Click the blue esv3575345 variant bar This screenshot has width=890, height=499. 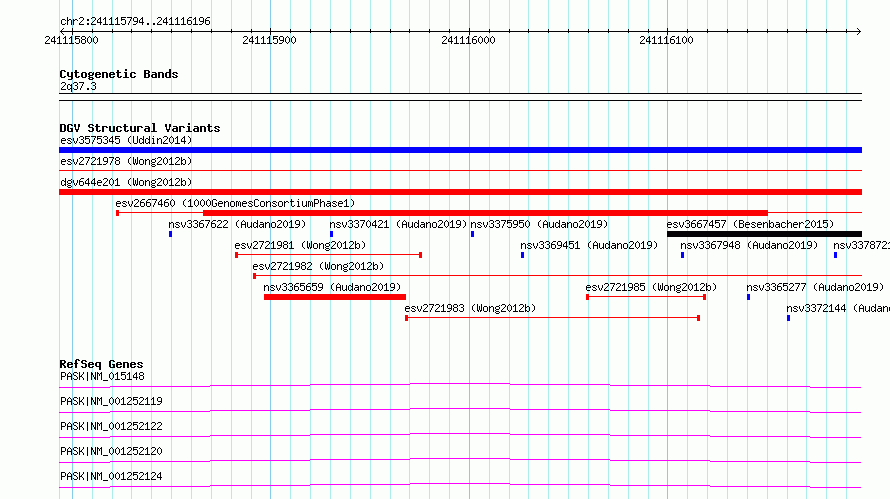click(460, 150)
